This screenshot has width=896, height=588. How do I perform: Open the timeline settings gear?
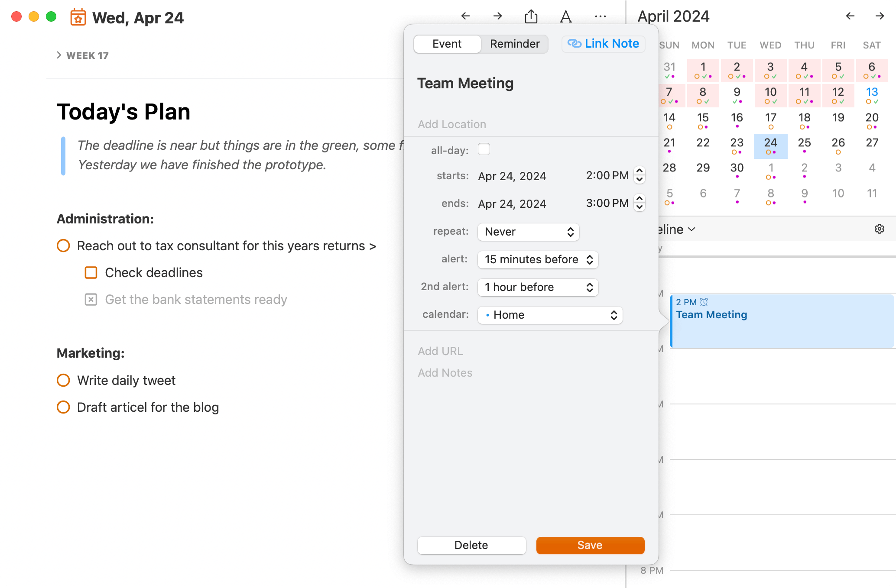pyautogui.click(x=880, y=229)
